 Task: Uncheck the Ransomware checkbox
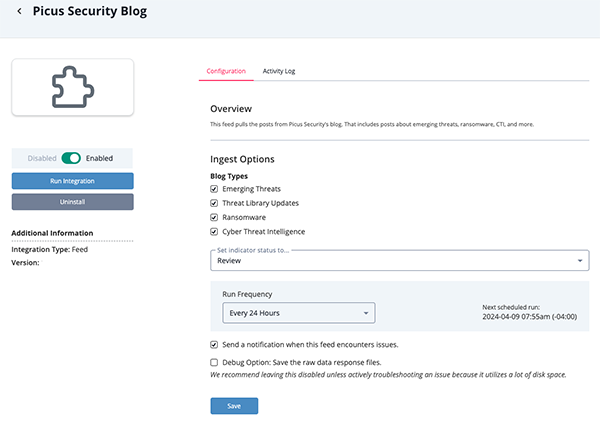tap(214, 217)
